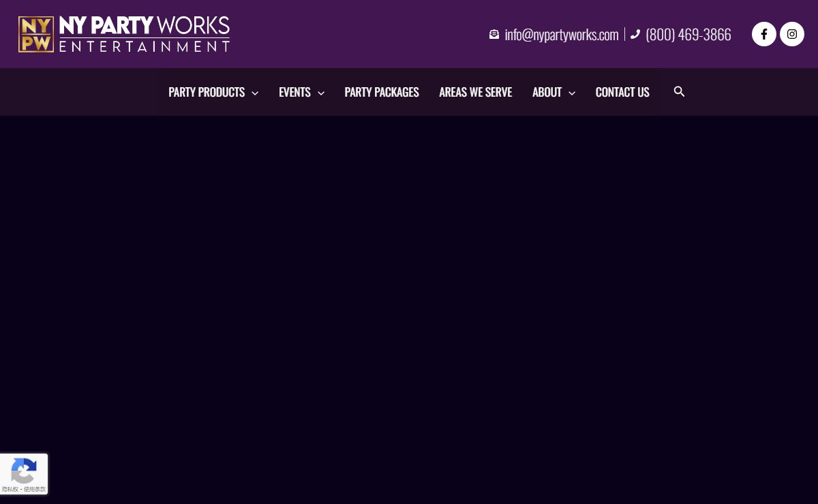The image size is (818, 504).
Task: Open the Instagram profile icon
Action: 792,34
